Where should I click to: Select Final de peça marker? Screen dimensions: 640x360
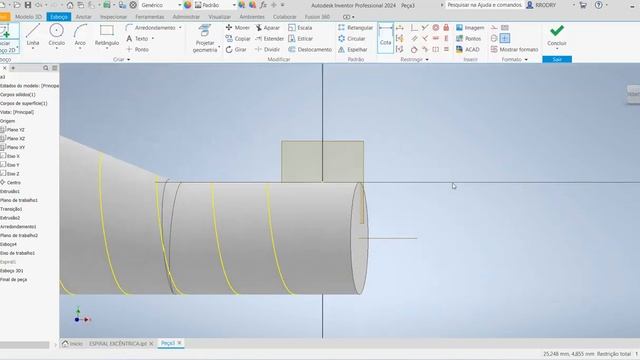pyautogui.click(x=13, y=280)
